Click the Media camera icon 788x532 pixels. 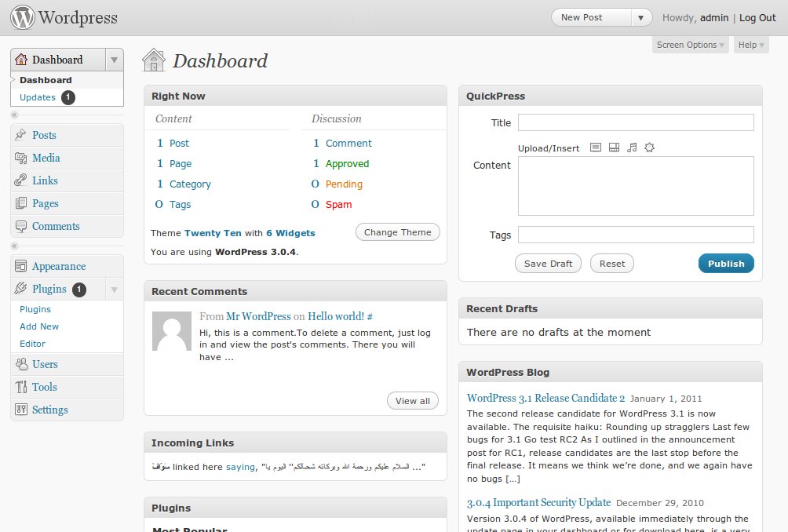pyautogui.click(x=20, y=158)
